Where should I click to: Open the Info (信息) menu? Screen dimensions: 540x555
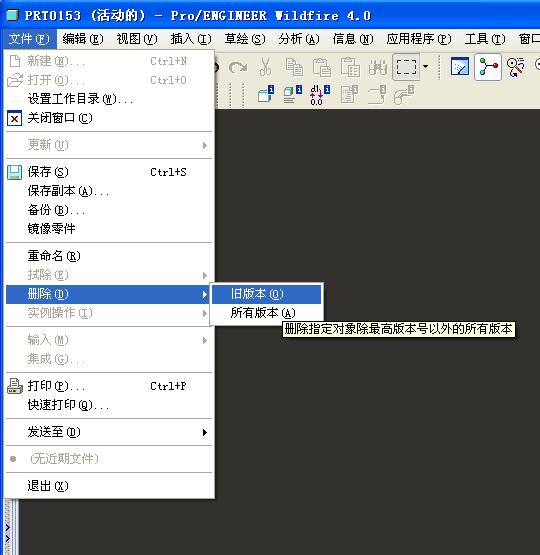pyautogui.click(x=353, y=39)
